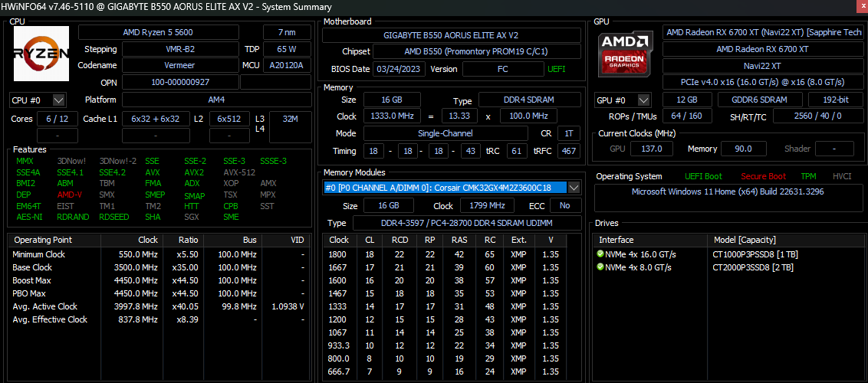Click the PCIe v4.0 x16 link field
This screenshot has width=868, height=383.
(x=762, y=82)
